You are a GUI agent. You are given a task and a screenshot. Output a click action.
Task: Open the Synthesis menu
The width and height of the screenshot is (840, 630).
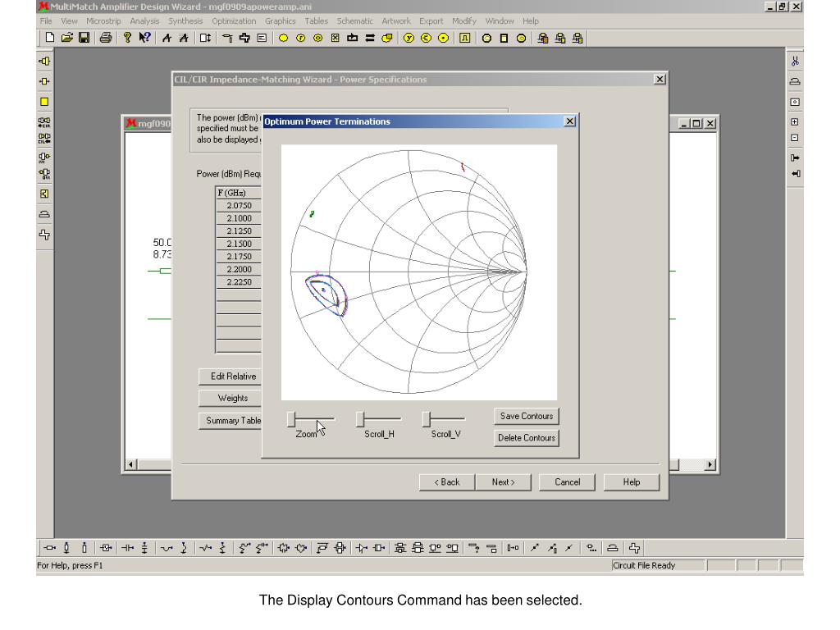185,21
